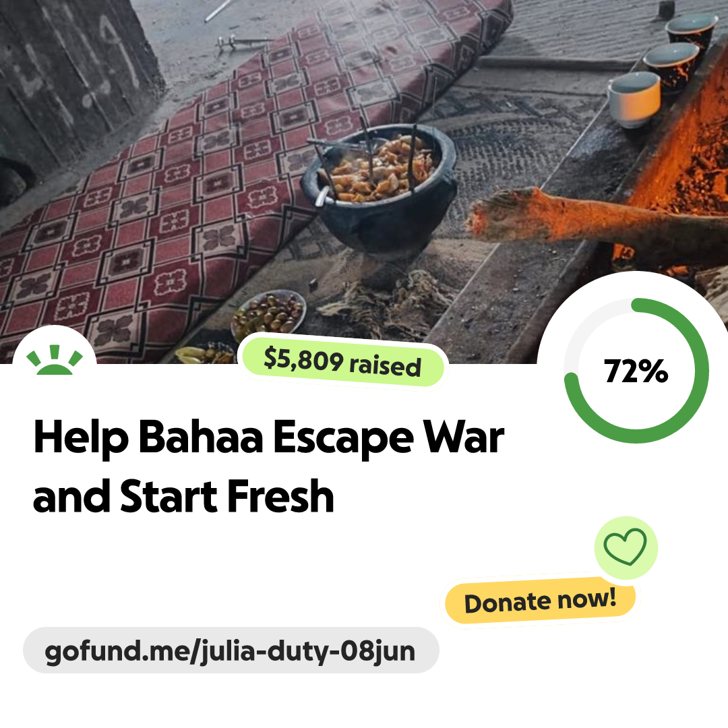Open the gofund.me/julia-duty-08jun link
Image resolution: width=728 pixels, height=728 pixels.
click(x=231, y=650)
